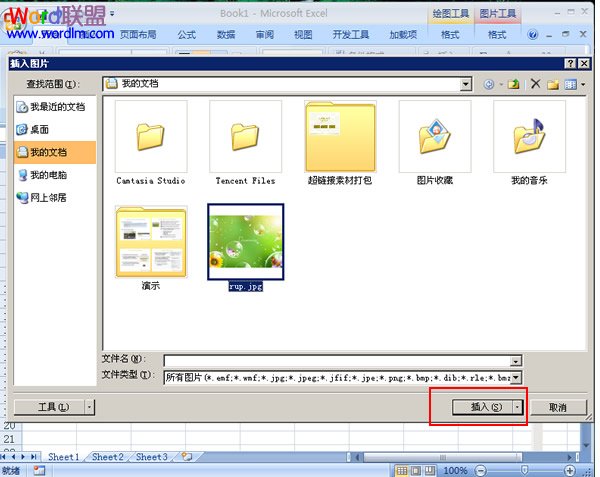This screenshot has height=477, width=600.
Task: Open 格式 tab under 图片工具
Action: 497,35
